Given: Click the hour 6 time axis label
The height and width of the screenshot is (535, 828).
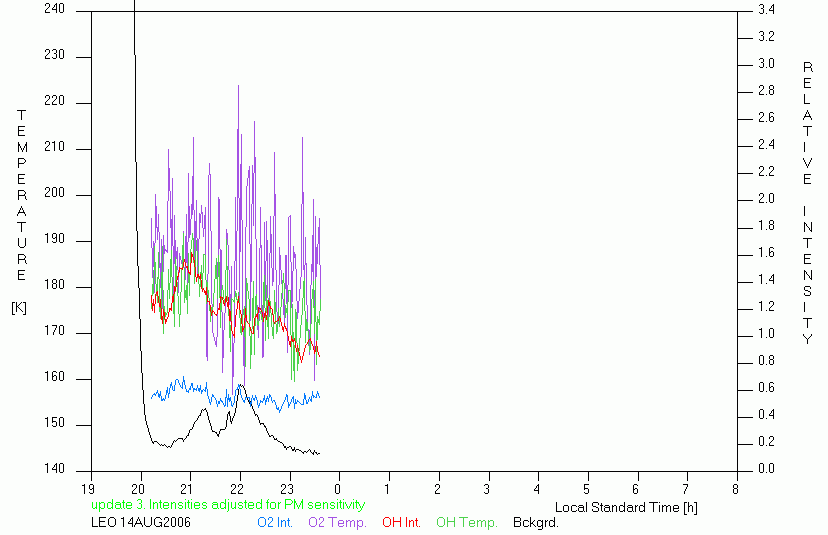Looking at the screenshot, I should pyautogui.click(x=636, y=489).
